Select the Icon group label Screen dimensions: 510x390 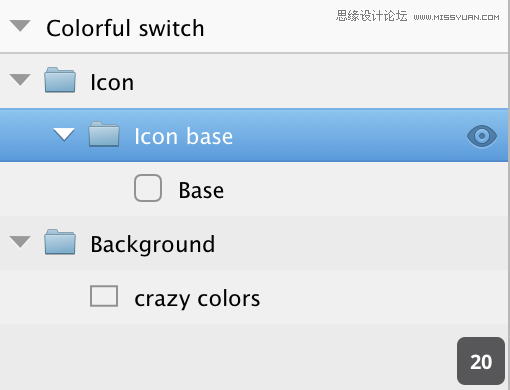coord(112,82)
